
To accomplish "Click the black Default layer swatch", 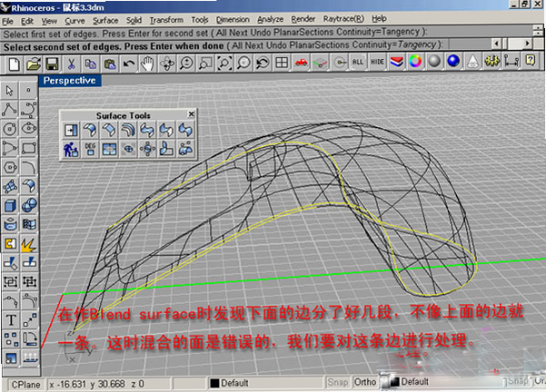I will pos(214,383).
